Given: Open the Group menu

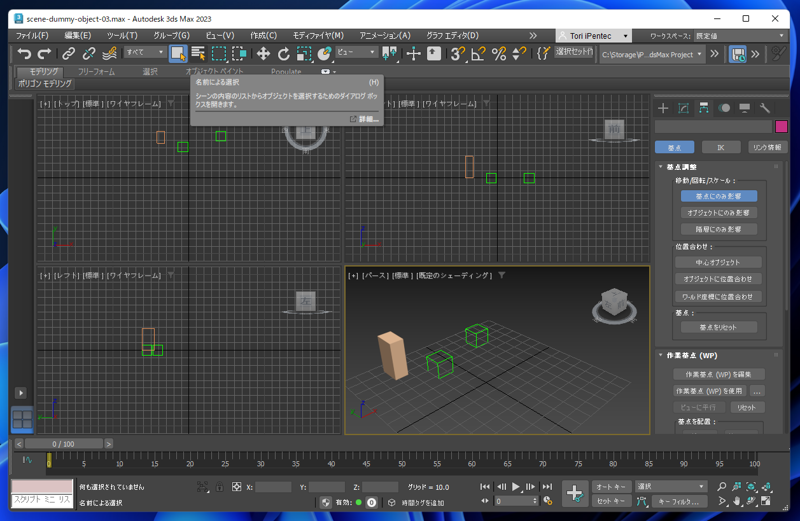Looking at the screenshot, I should click(171, 36).
